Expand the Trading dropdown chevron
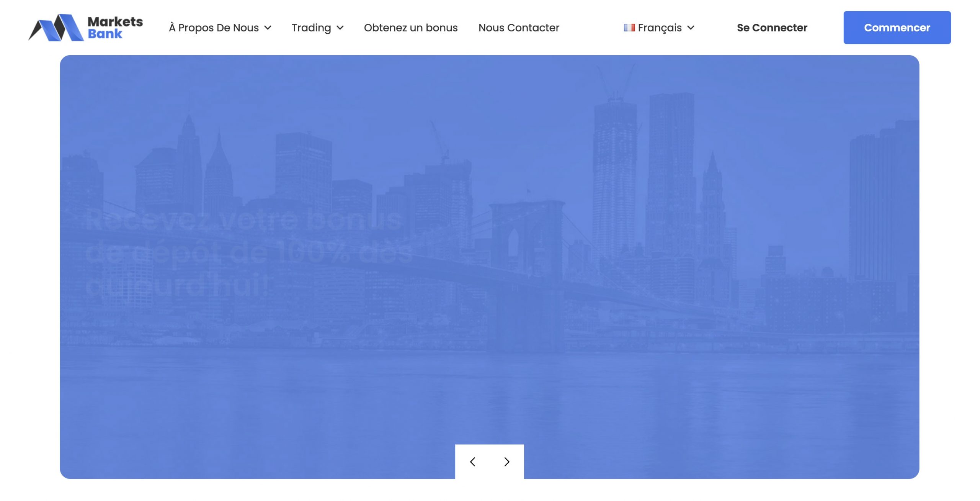This screenshot has width=980, height=501. [x=340, y=28]
